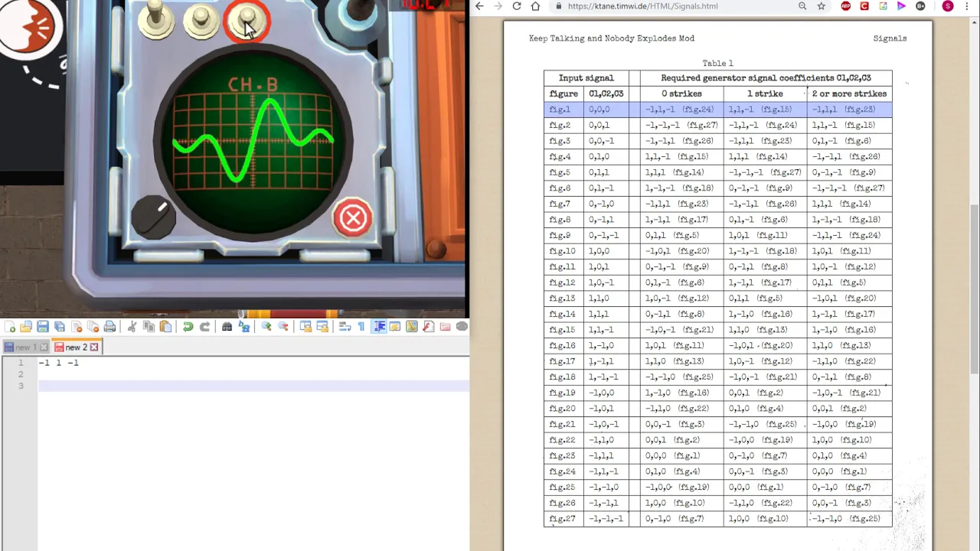Click the '1 strike' column header
Image resolution: width=980 pixels, height=551 pixels.
tap(765, 93)
